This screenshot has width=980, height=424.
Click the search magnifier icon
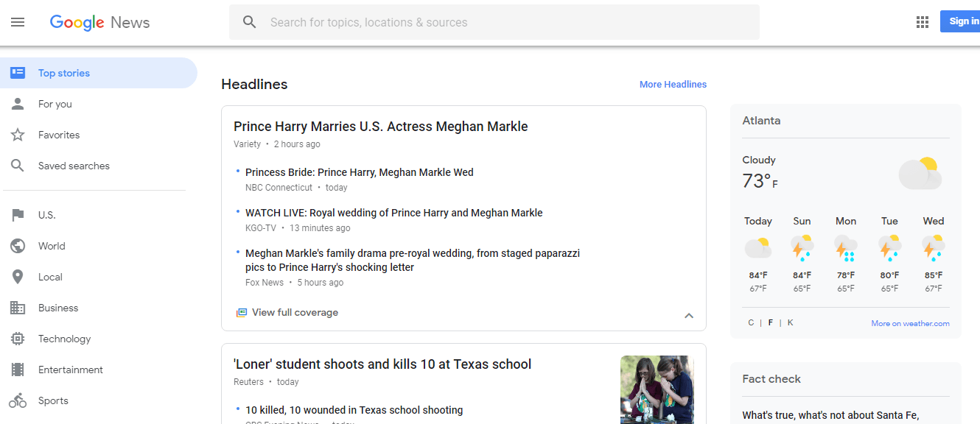(250, 22)
